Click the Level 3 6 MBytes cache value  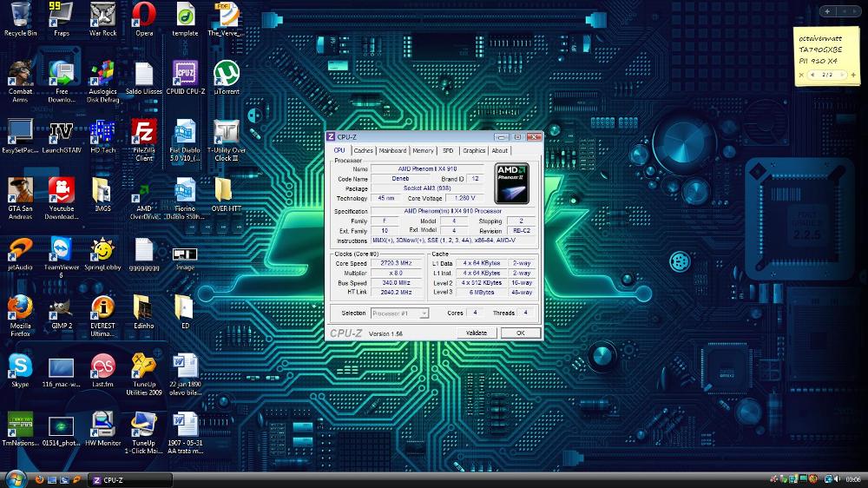(x=482, y=292)
